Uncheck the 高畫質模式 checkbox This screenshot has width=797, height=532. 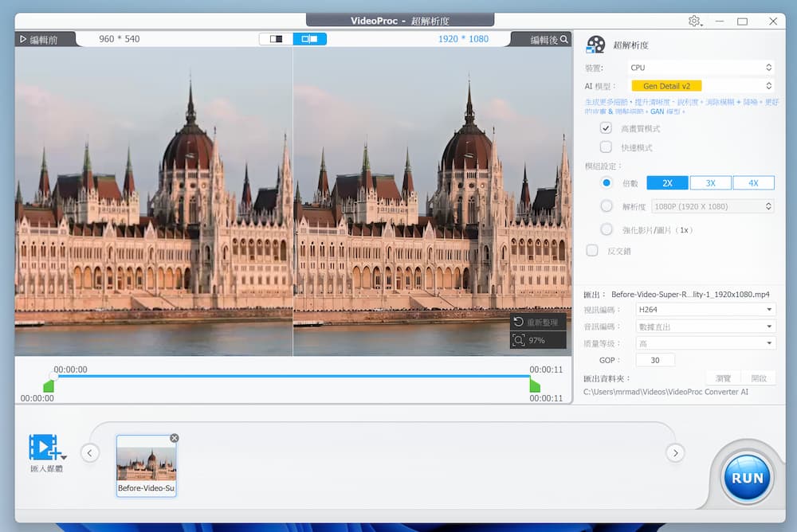[605, 127]
